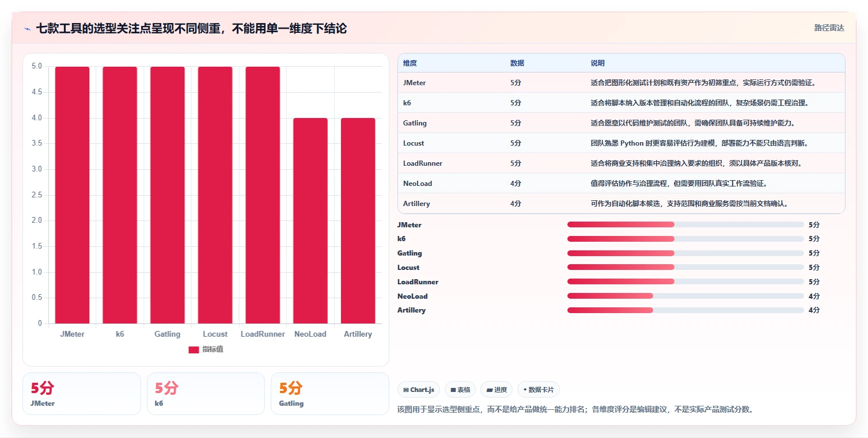Image resolution: width=868 pixels, height=438 pixels.
Task: Open the Gatling 5分 data card
Action: (330, 394)
